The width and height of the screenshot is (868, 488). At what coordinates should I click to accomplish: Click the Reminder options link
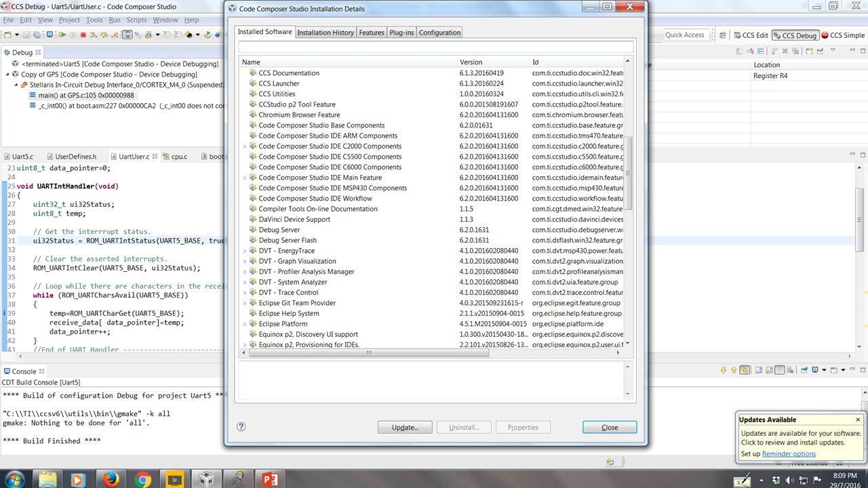(789, 454)
